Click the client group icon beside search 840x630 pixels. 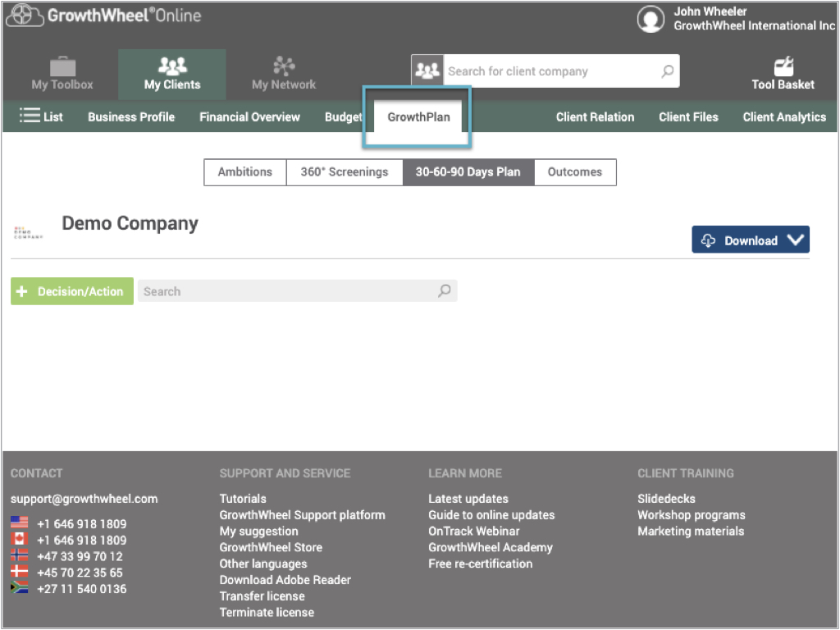click(x=427, y=71)
